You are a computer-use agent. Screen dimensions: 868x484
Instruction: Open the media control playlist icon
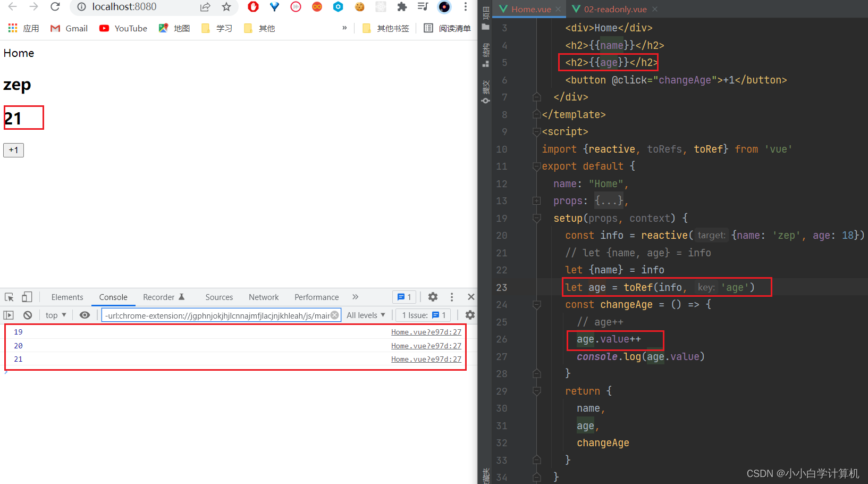point(423,6)
